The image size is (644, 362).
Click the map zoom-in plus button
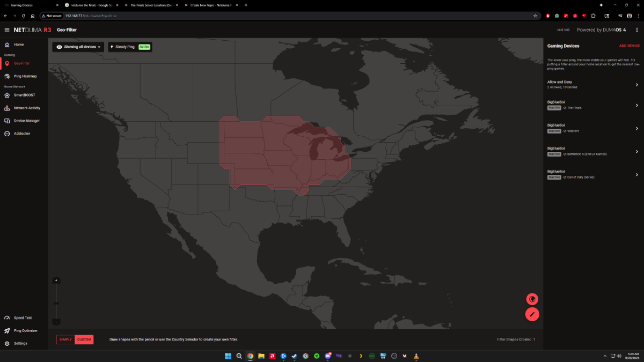click(x=56, y=280)
